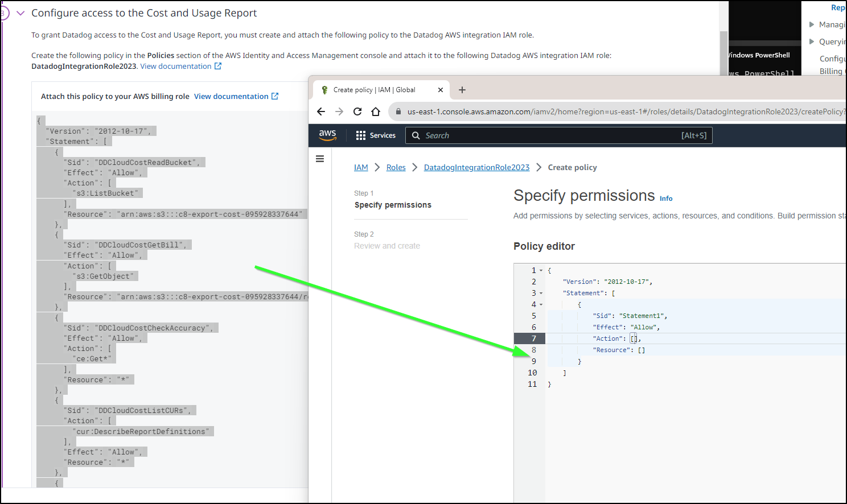Click the Windows PowerShell window title
The image size is (847, 504).
click(x=760, y=55)
